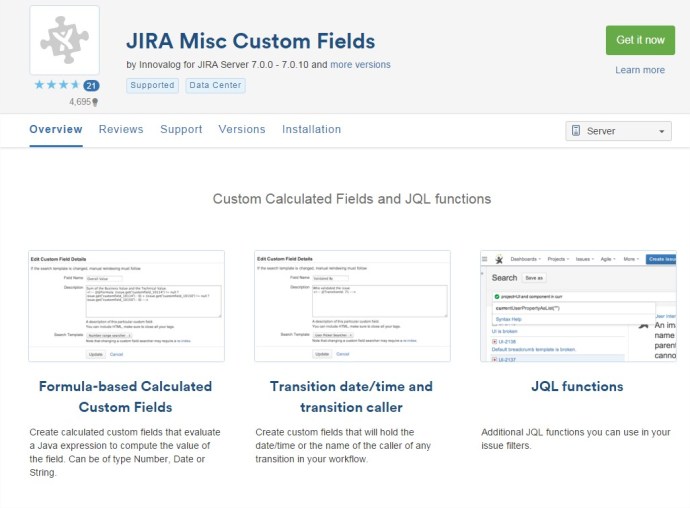Click the Learn more link
This screenshot has height=508, width=690.
click(640, 70)
